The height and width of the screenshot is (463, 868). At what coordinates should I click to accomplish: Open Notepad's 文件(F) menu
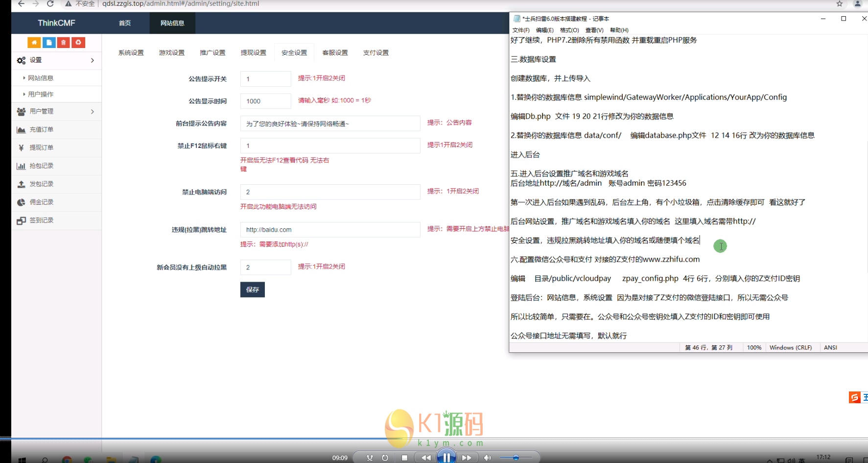tap(521, 30)
